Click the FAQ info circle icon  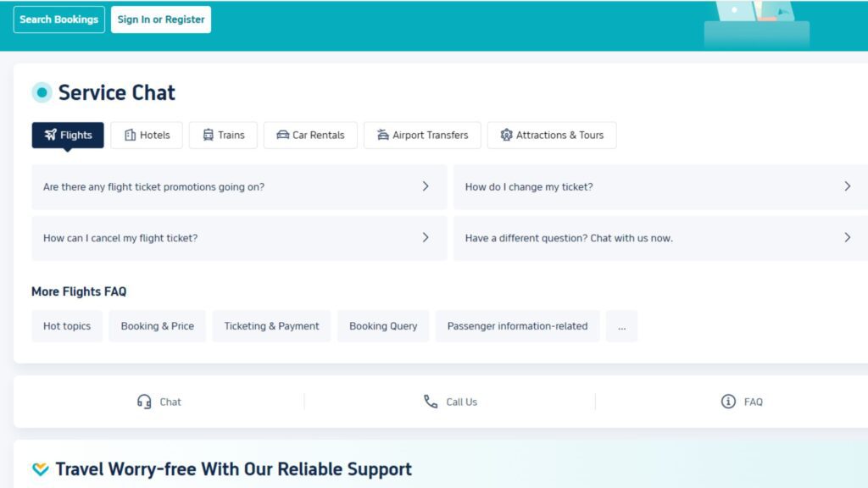point(728,402)
